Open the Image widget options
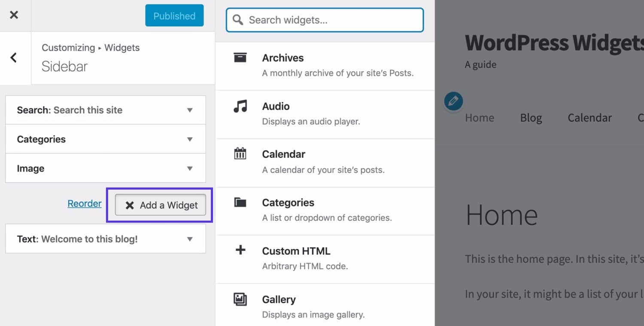 190,168
